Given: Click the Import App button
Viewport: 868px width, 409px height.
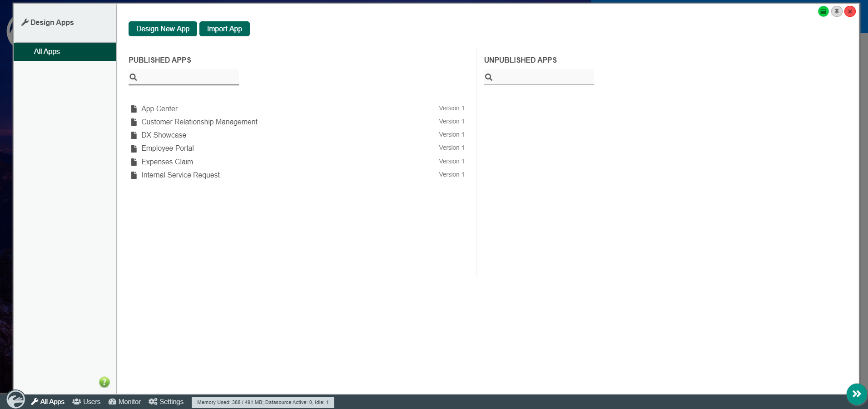Looking at the screenshot, I should click(x=224, y=29).
